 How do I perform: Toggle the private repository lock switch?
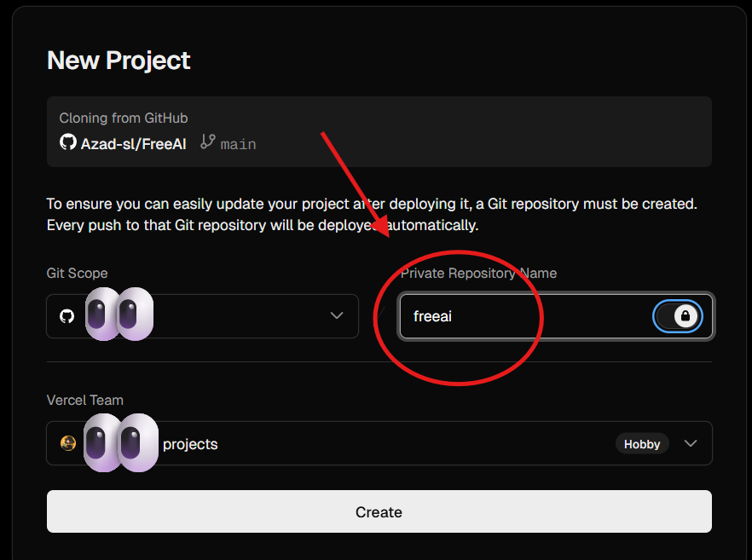click(678, 316)
